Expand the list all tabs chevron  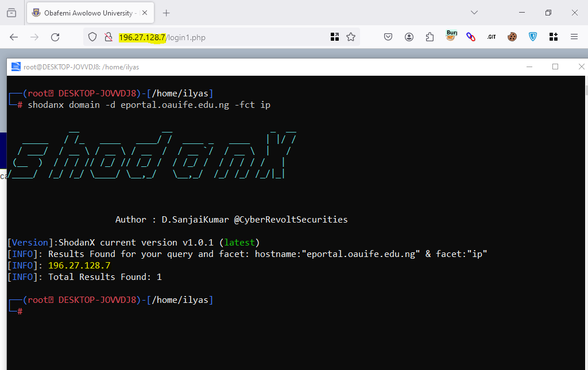pyautogui.click(x=474, y=13)
